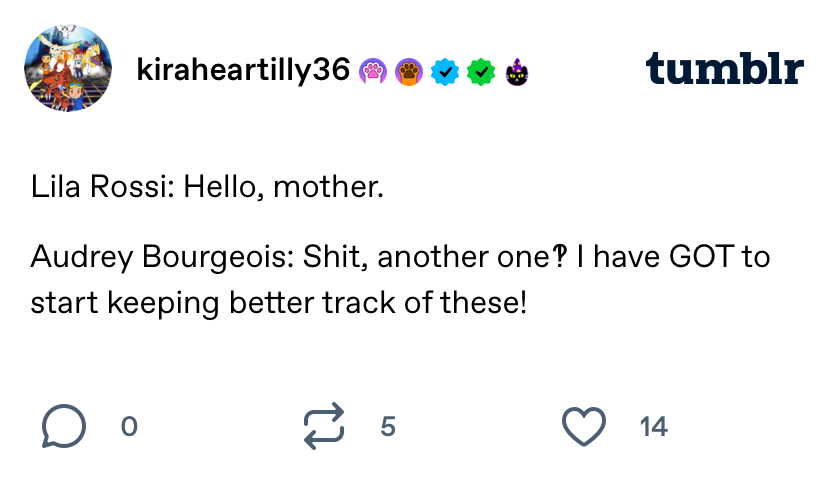Click the name 'Lila Rossi' in the post

(98, 187)
